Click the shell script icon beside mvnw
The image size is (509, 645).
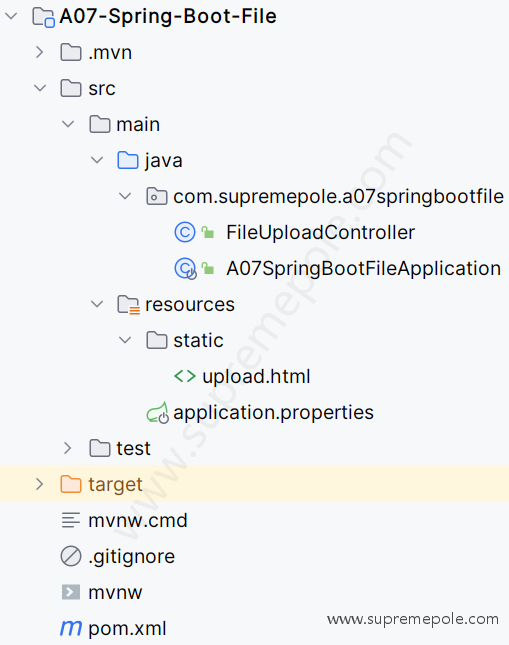pos(71,592)
